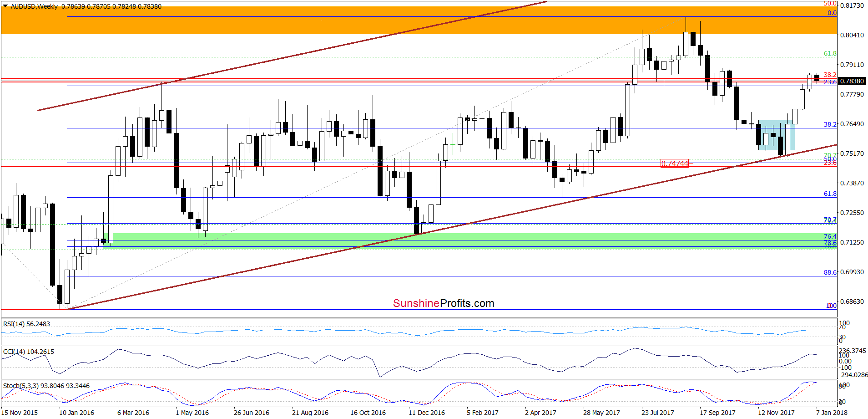Click the 17 Sep 2017 date label
The image size is (868, 419).
pyautogui.click(x=717, y=413)
